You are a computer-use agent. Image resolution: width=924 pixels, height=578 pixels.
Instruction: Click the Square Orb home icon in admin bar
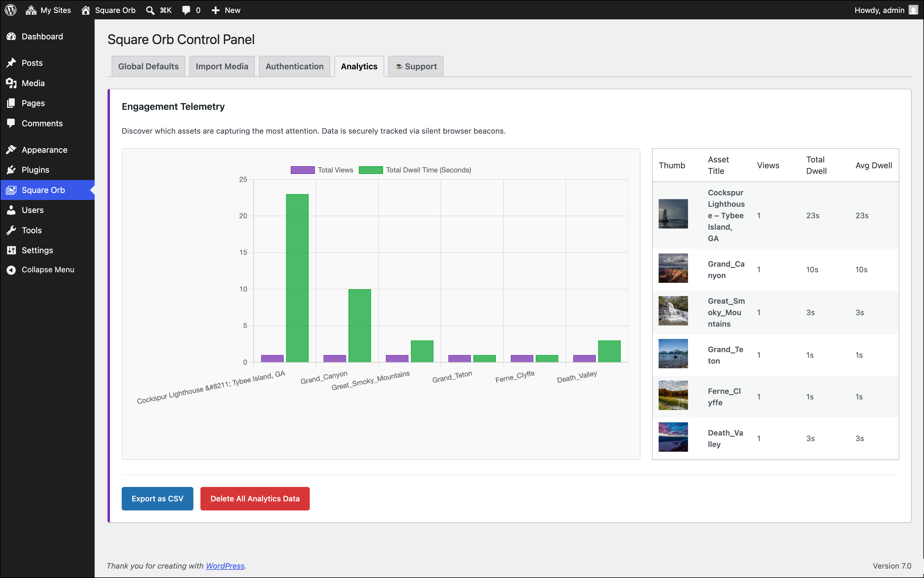[86, 10]
